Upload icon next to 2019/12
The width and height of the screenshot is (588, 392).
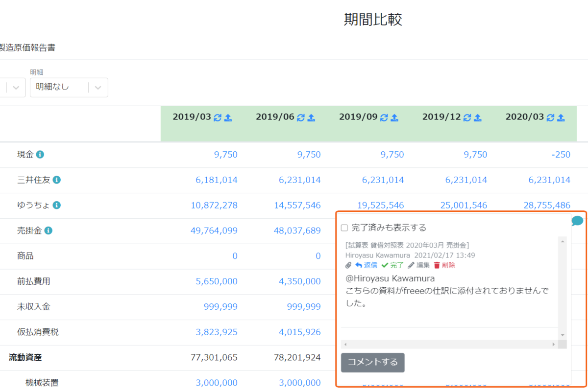(478, 117)
